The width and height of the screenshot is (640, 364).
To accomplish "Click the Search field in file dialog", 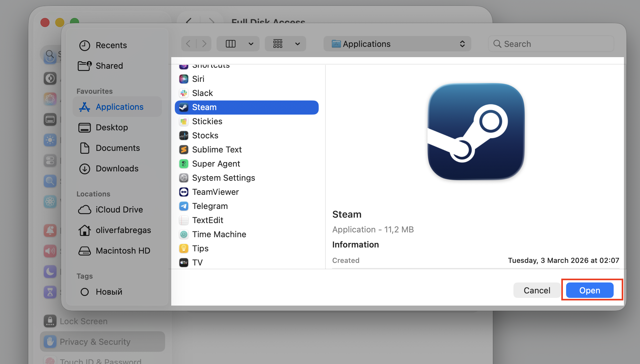I will (x=551, y=44).
